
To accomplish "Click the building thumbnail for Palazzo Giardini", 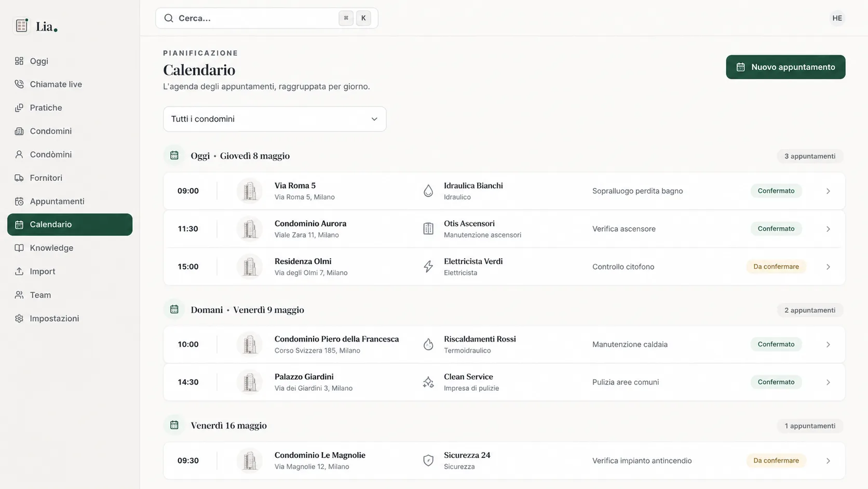I will 250,382.
